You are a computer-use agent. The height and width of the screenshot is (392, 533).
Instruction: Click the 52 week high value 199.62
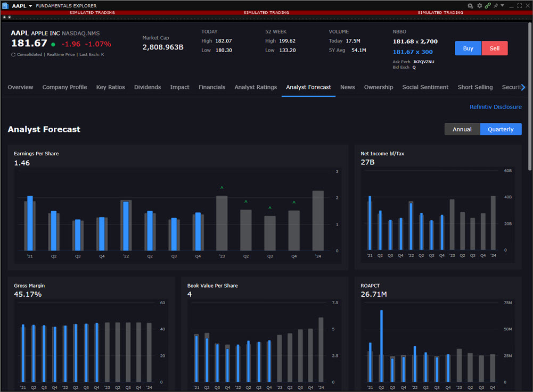point(287,41)
